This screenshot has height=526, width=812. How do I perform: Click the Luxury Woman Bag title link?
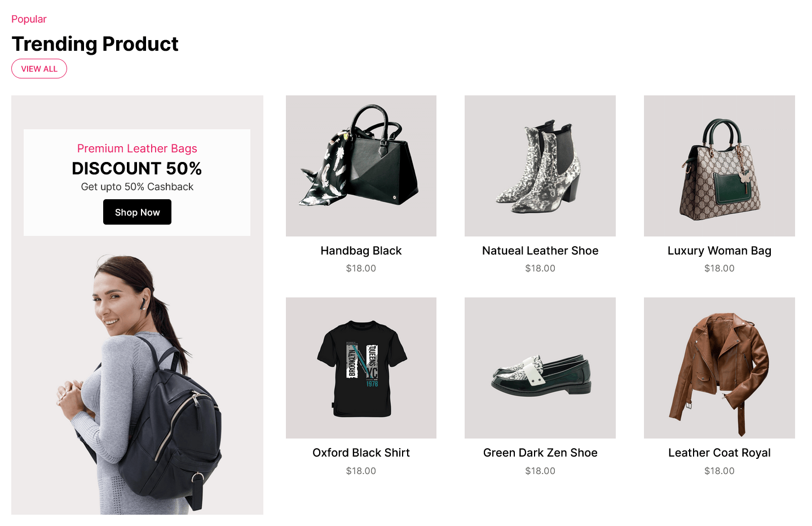[x=720, y=251]
